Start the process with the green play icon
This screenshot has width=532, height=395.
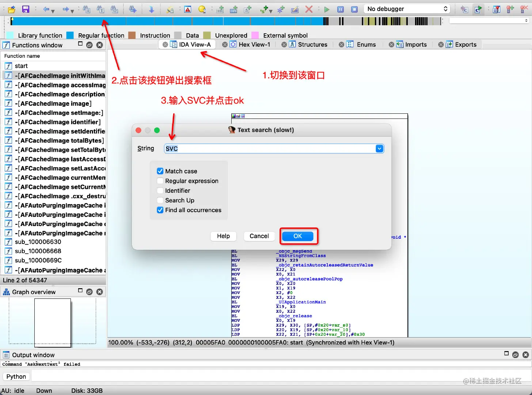coord(327,9)
